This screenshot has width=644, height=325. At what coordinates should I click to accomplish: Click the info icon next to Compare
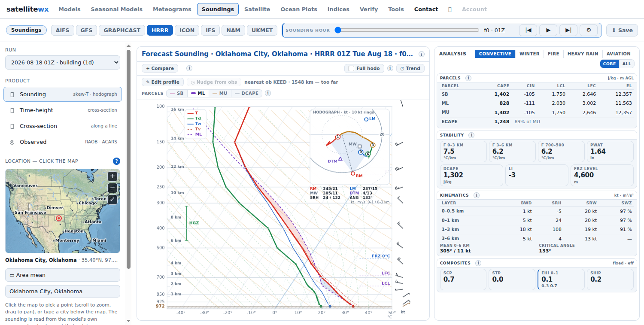coord(189,68)
